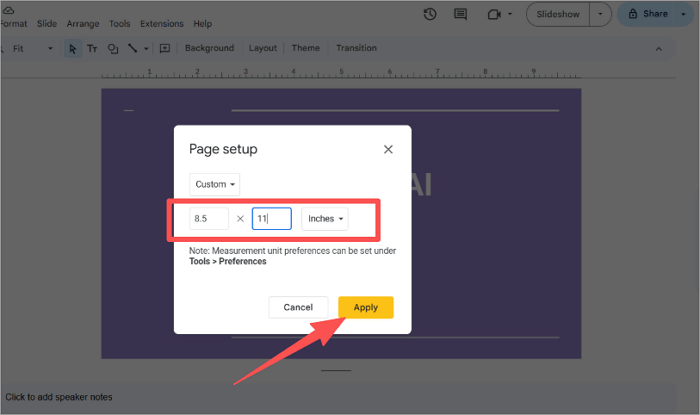
Task: Open the Inches unit dropdown
Action: coord(325,219)
